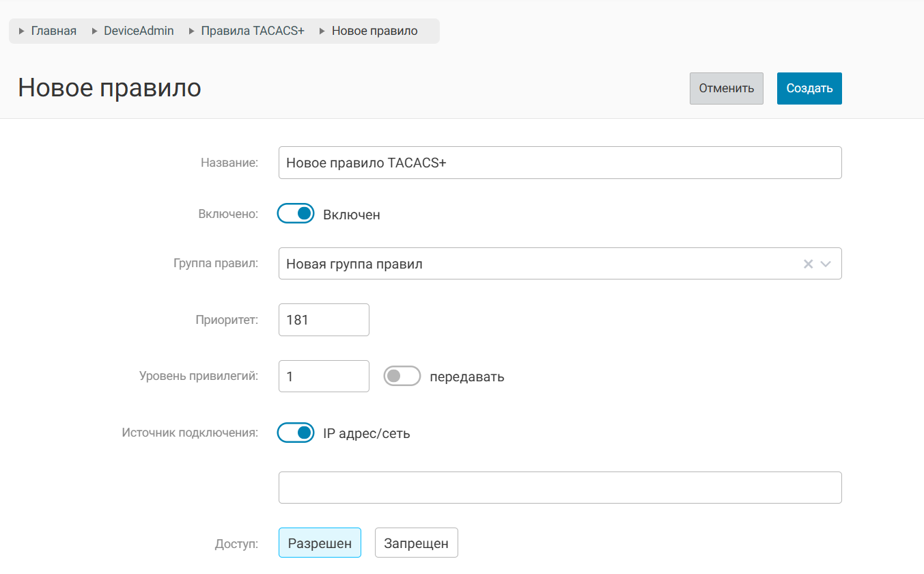Focus the empty IP address input field

point(559,487)
